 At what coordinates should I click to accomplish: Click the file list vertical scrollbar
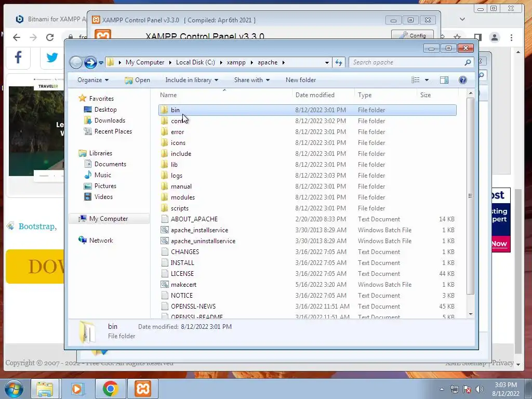point(470,196)
